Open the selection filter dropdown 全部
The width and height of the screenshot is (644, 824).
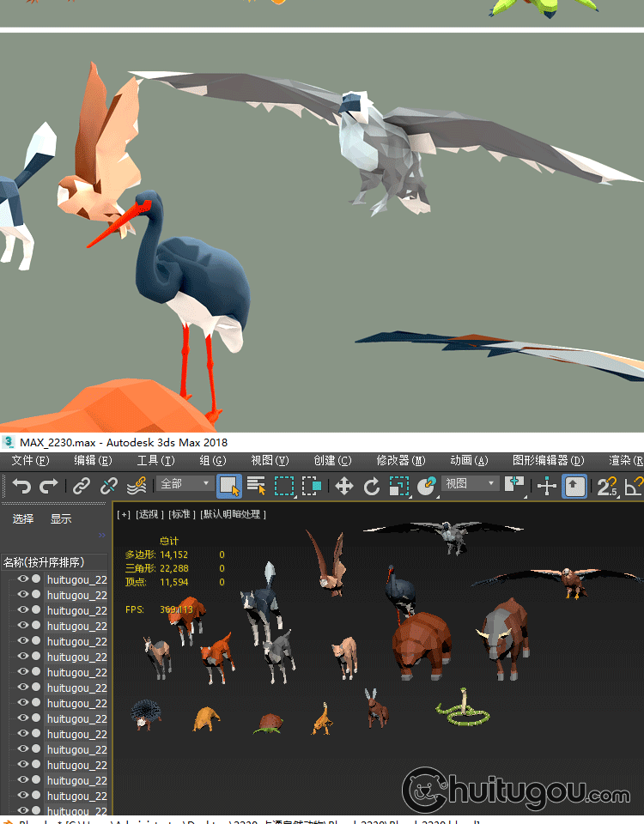[x=185, y=484]
